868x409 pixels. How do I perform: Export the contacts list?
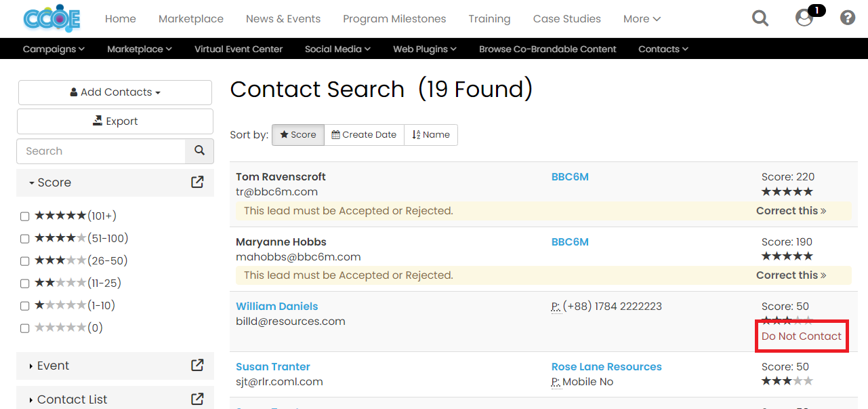coord(115,121)
